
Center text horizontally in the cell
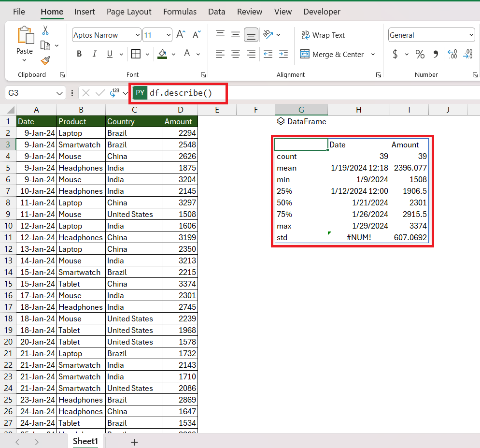pos(235,54)
